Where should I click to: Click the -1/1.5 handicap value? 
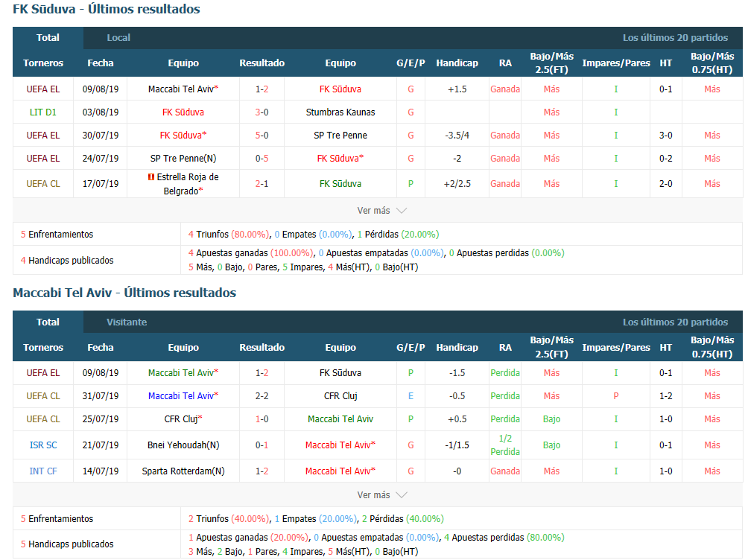click(457, 445)
